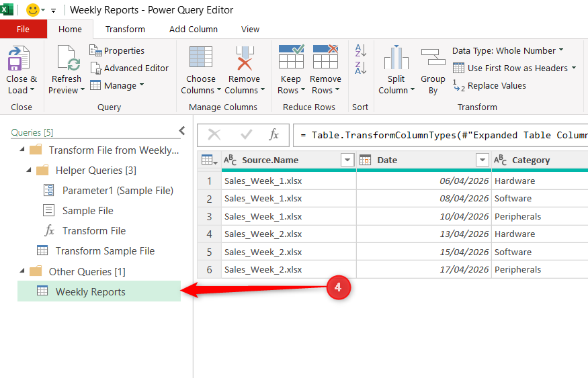Switch to the View tab
Screen dimensions: 588x378
pyautogui.click(x=250, y=30)
